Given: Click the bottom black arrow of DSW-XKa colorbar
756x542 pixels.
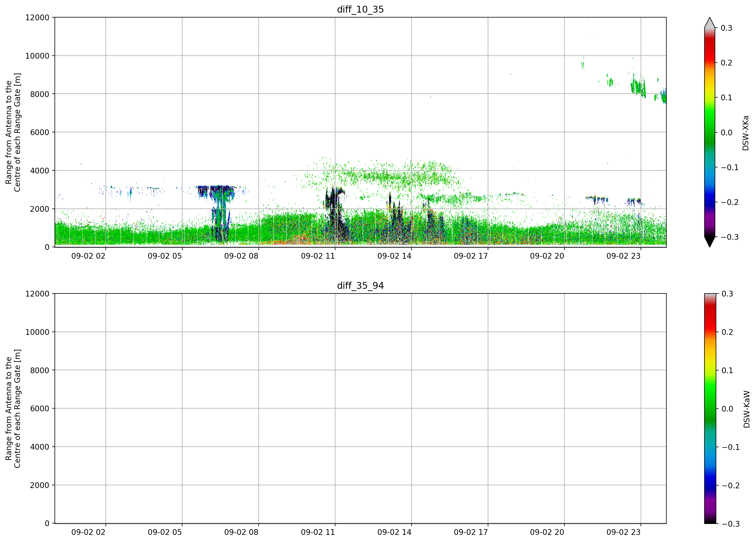Looking at the screenshot, I should point(710,242).
